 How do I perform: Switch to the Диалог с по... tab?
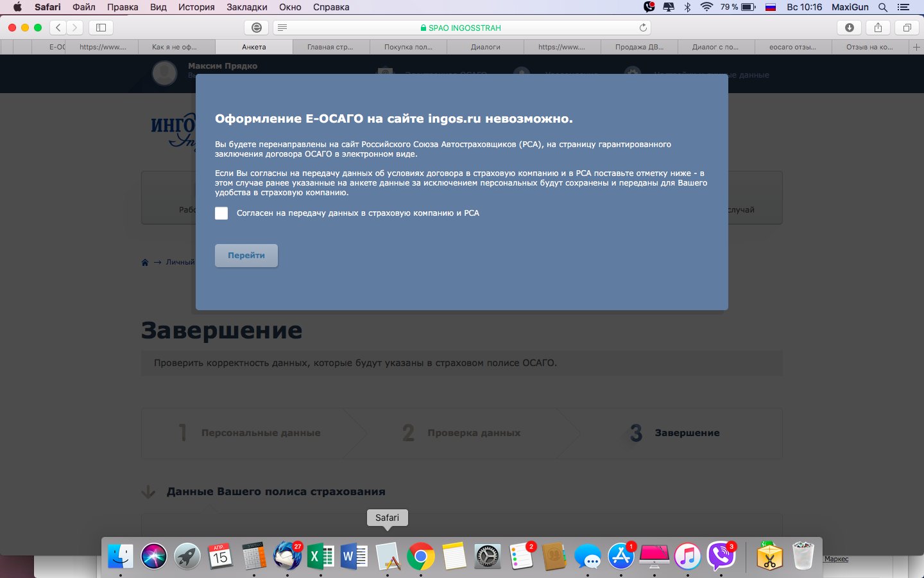click(x=716, y=47)
